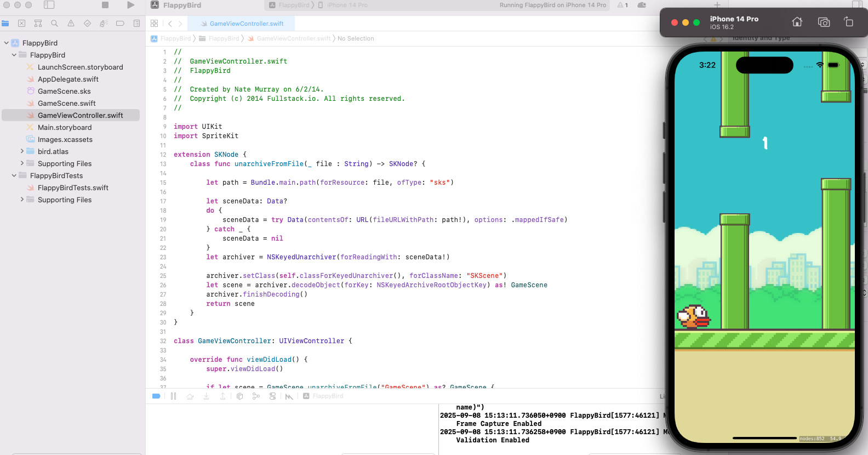Click 'class GameViewController' code line
Screen dimensions: 868x455
pos(263,341)
